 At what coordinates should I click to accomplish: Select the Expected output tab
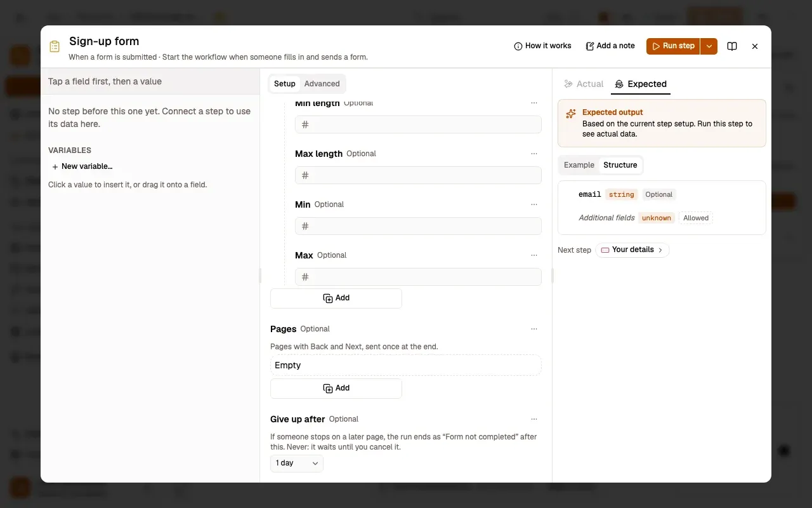641,84
